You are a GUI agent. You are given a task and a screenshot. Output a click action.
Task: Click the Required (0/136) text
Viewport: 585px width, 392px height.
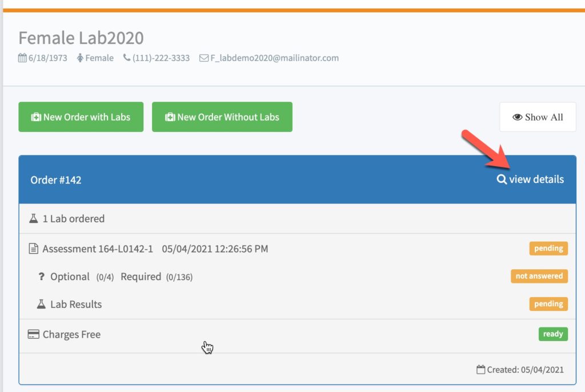(x=157, y=277)
